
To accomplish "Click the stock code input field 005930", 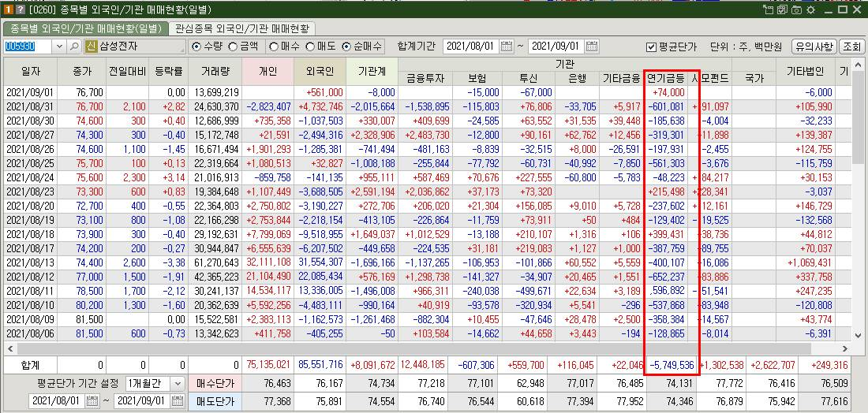I will (x=28, y=47).
